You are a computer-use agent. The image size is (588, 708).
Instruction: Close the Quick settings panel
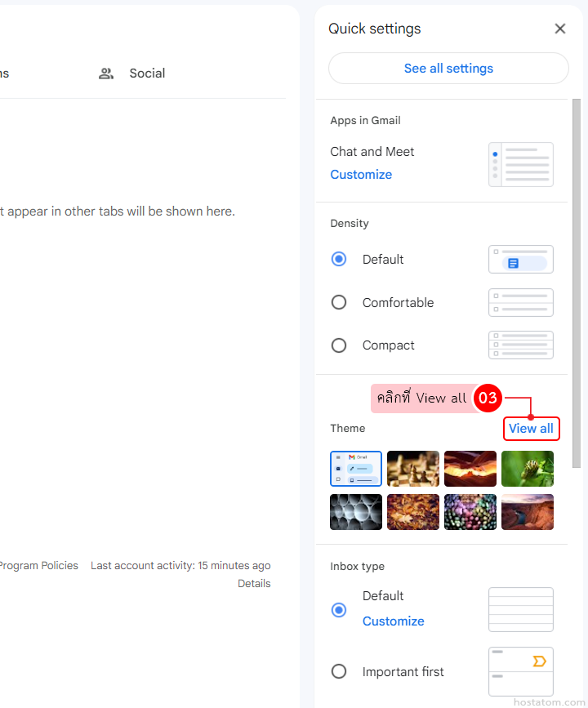(x=560, y=29)
